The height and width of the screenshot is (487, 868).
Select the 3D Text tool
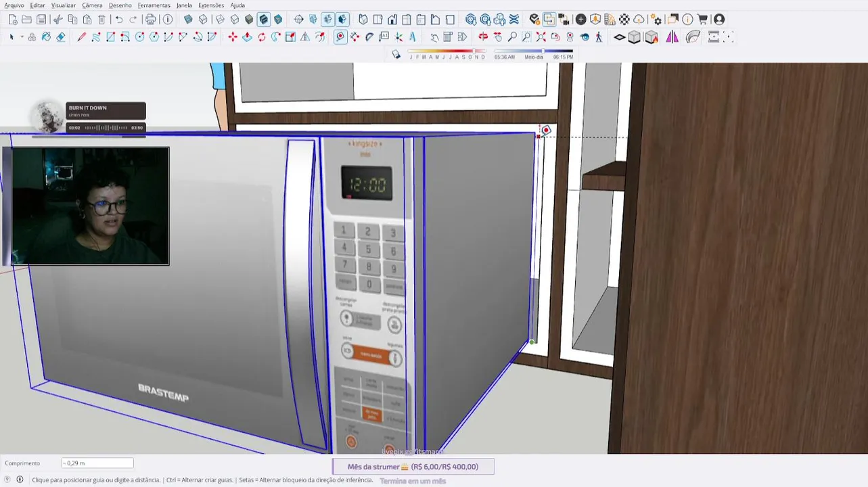pyautogui.click(x=413, y=37)
